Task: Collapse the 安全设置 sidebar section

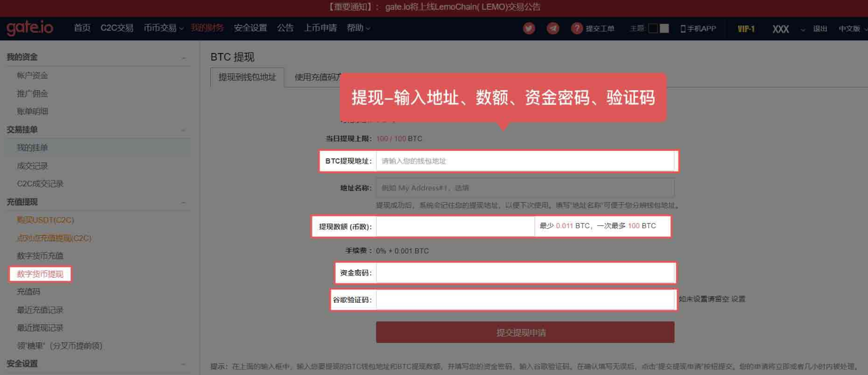Action: (x=184, y=364)
